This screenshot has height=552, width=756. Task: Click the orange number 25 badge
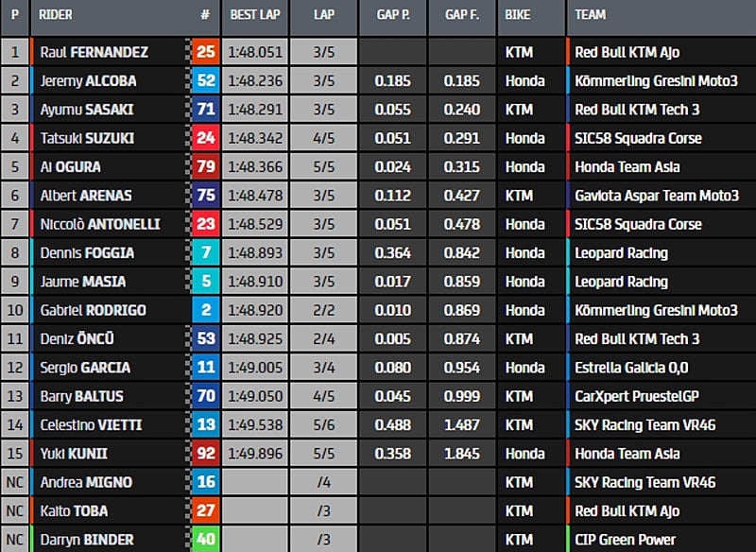(x=206, y=52)
